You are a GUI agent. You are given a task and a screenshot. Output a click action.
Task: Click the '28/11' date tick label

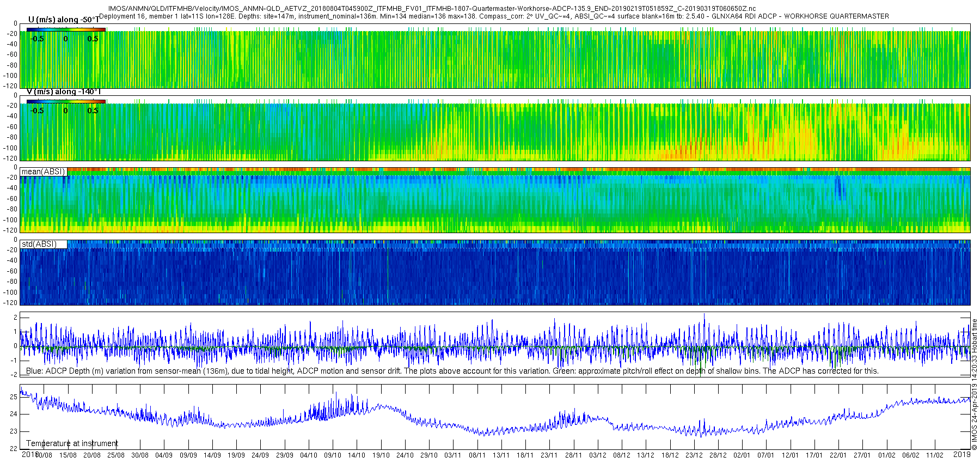574,455
